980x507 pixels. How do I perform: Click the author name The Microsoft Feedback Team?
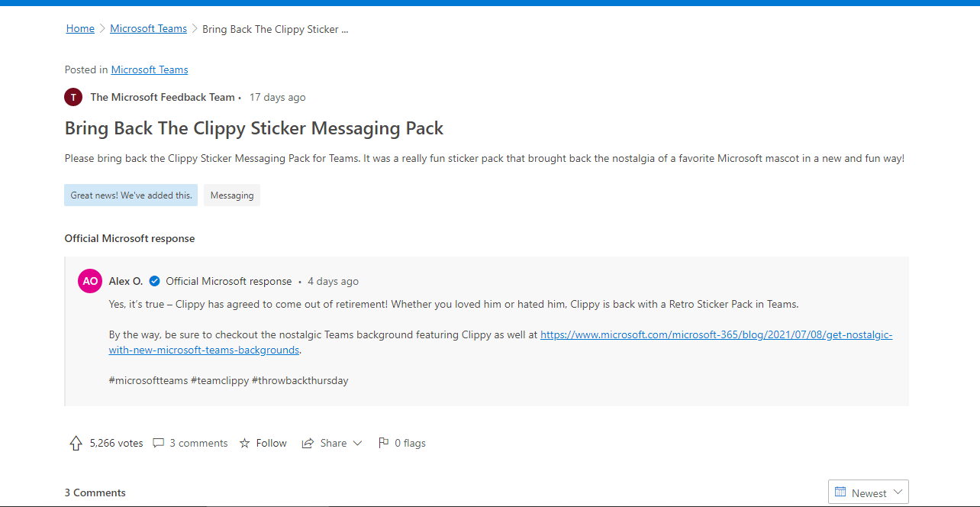click(163, 97)
